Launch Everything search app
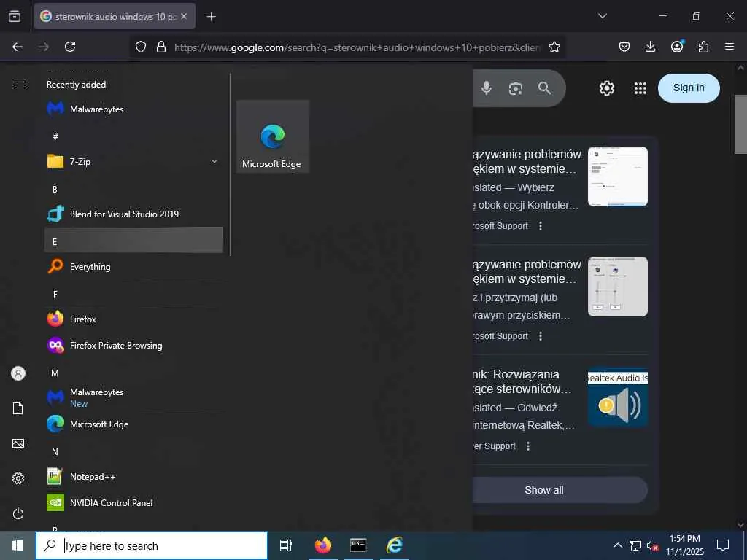The width and height of the screenshot is (747, 560). [x=133, y=267]
